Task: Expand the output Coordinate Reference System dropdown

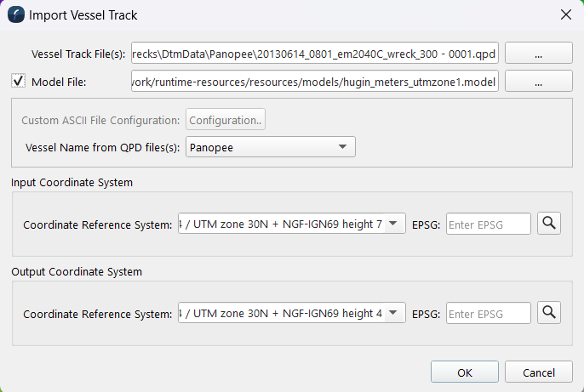Action: point(393,314)
